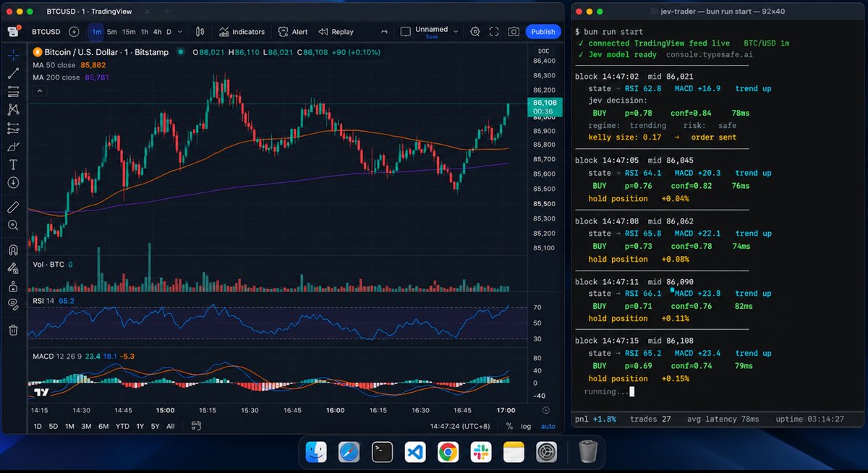
Task: Toggle lock all drawings
Action: click(x=13, y=286)
